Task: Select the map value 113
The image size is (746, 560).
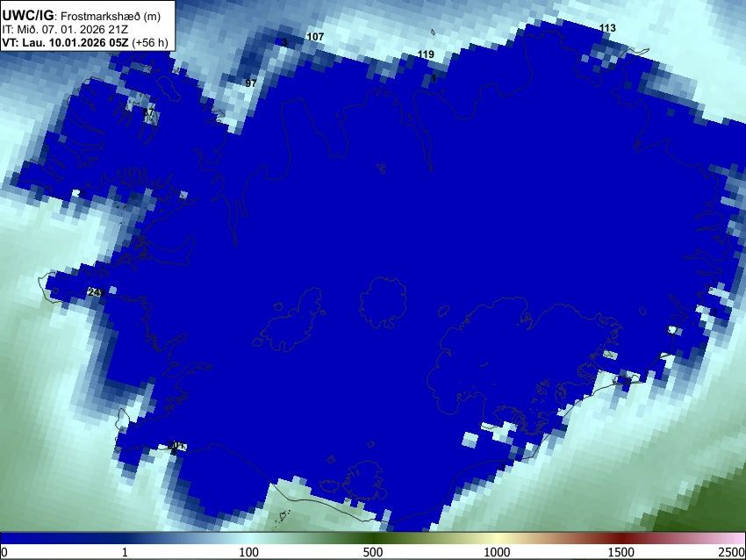Action: 607,28
